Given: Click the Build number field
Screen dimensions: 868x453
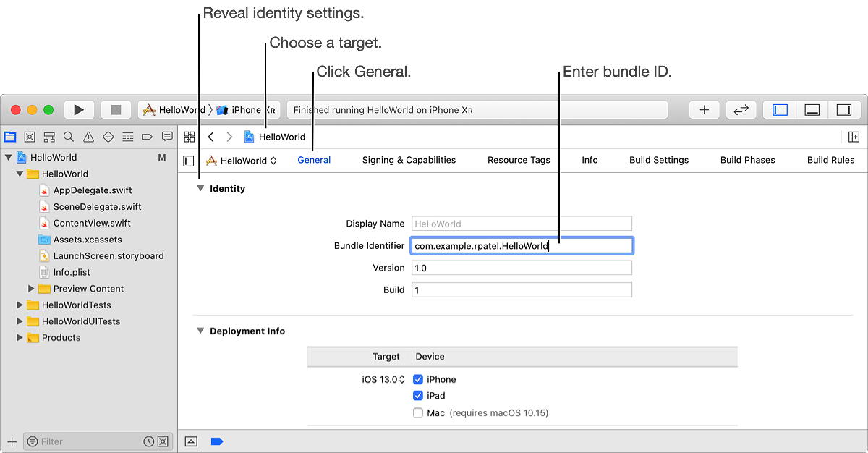Looking at the screenshot, I should (522, 290).
